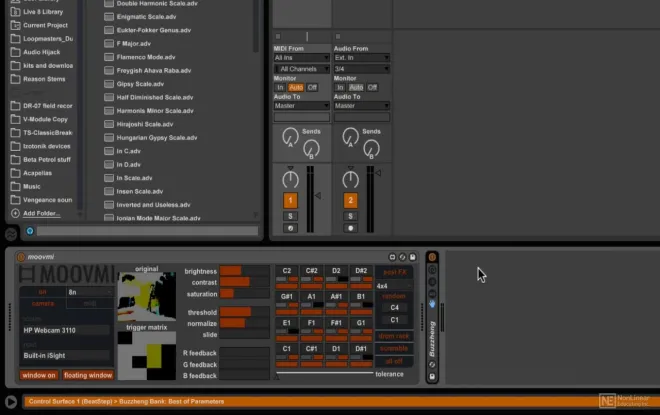Click the moovmi device save preset icon
The height and width of the screenshot is (415, 660).
[x=412, y=257]
